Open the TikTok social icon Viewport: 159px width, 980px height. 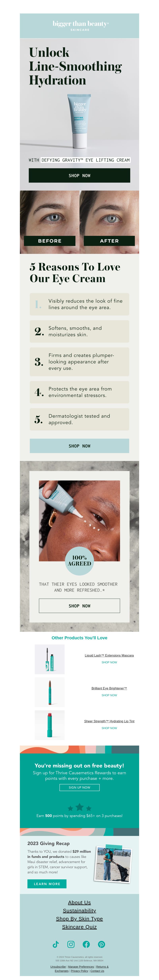(56, 944)
